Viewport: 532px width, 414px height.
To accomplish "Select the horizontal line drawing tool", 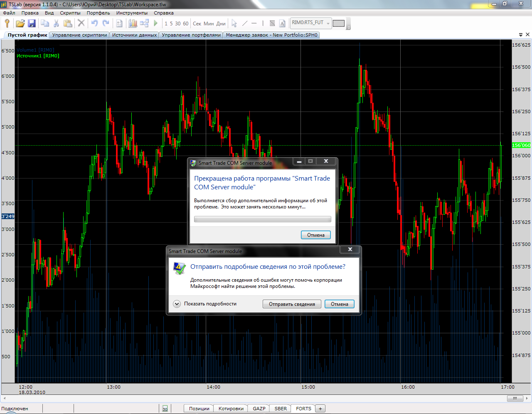I will [254, 23].
